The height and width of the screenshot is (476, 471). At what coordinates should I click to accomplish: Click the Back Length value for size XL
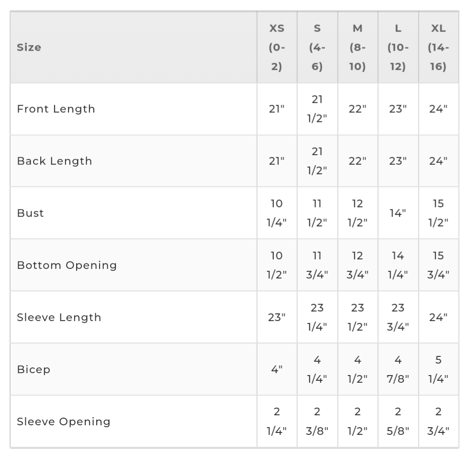point(438,161)
